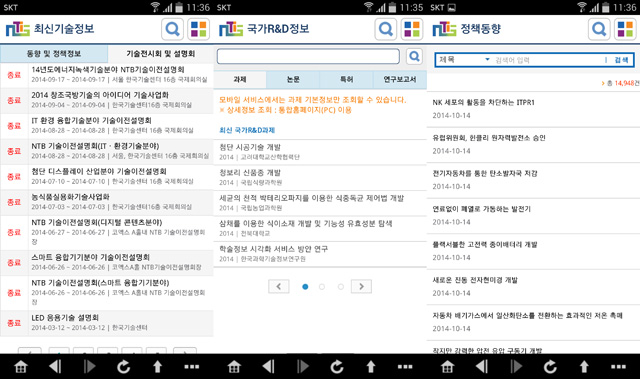Tap browser back arrow under 국가R&D정보 screen
640x379 pixels.
[x=269, y=366]
